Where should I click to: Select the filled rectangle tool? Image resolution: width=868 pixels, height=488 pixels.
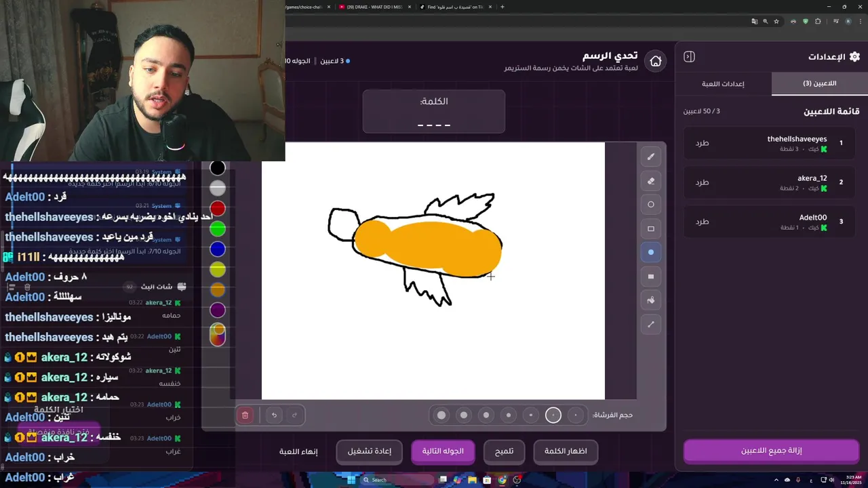coord(651,277)
